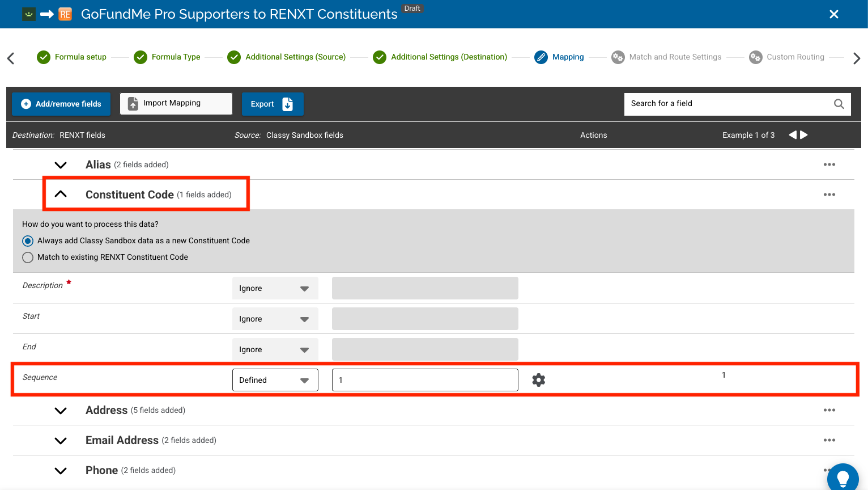
Task: Select the Mapping step
Action: [559, 57]
